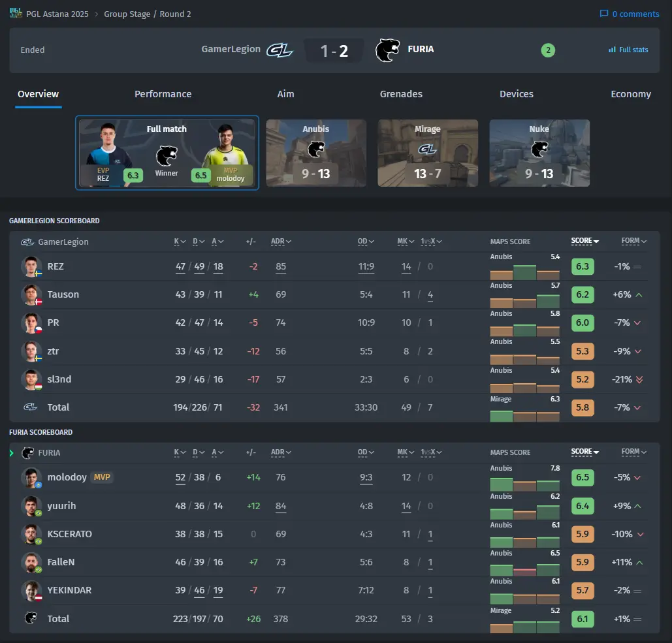Image resolution: width=672 pixels, height=643 pixels.
Task: Click sl3nd player avatar
Action: tap(31, 379)
